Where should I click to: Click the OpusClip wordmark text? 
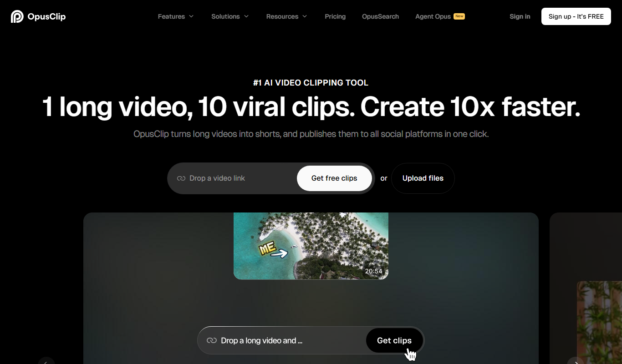[x=46, y=16]
